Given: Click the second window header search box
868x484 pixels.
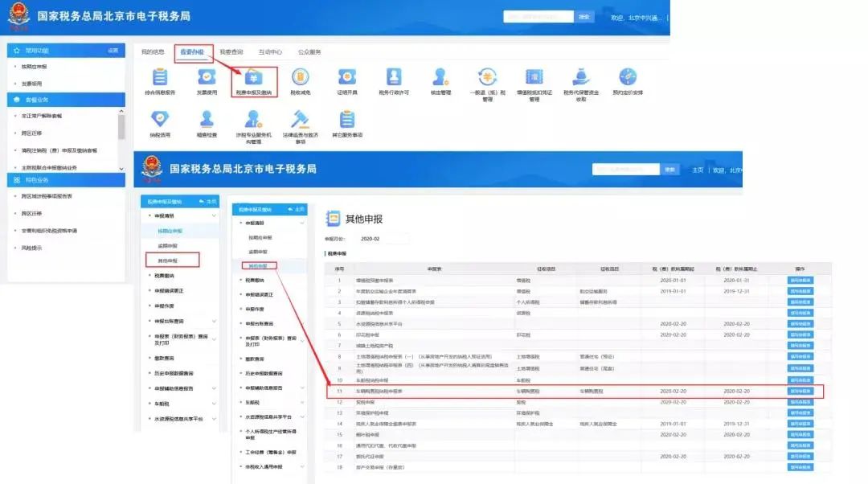Looking at the screenshot, I should (626, 170).
